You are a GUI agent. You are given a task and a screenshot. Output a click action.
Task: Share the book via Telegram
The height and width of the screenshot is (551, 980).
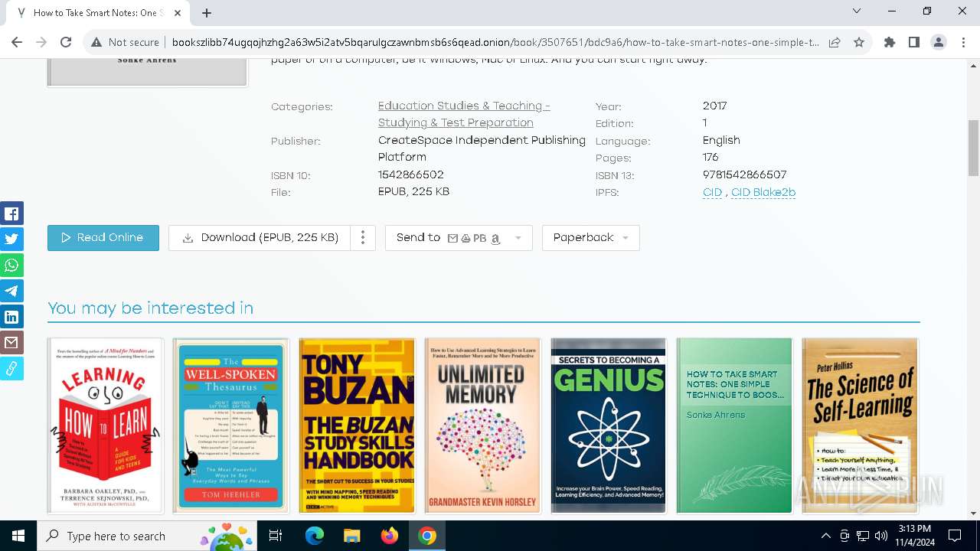tap(11, 291)
